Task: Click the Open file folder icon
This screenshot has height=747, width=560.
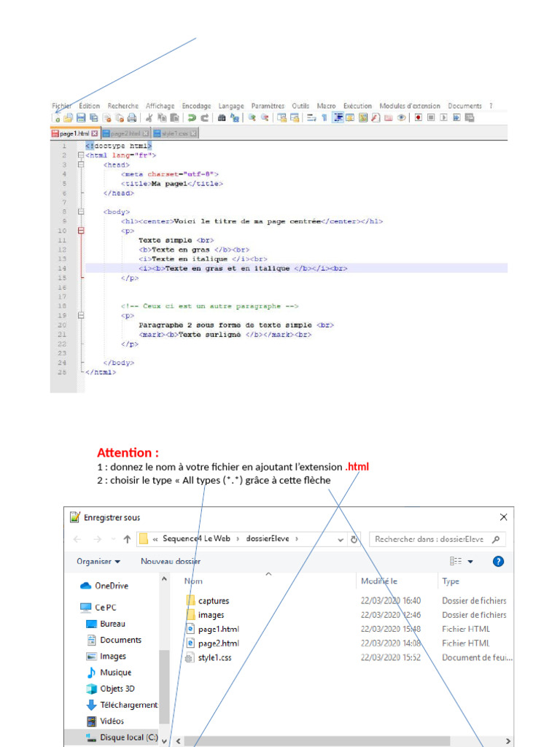Action: tap(68, 117)
